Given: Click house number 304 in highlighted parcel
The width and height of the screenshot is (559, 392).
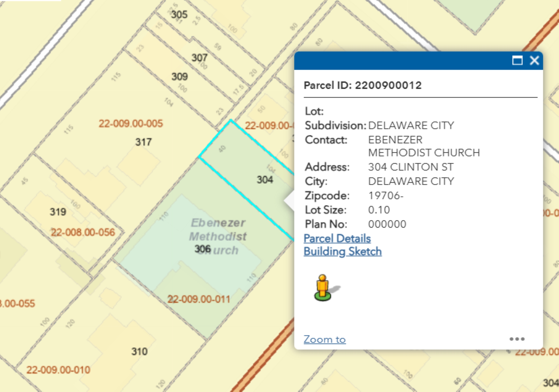Looking at the screenshot, I should tap(265, 180).
